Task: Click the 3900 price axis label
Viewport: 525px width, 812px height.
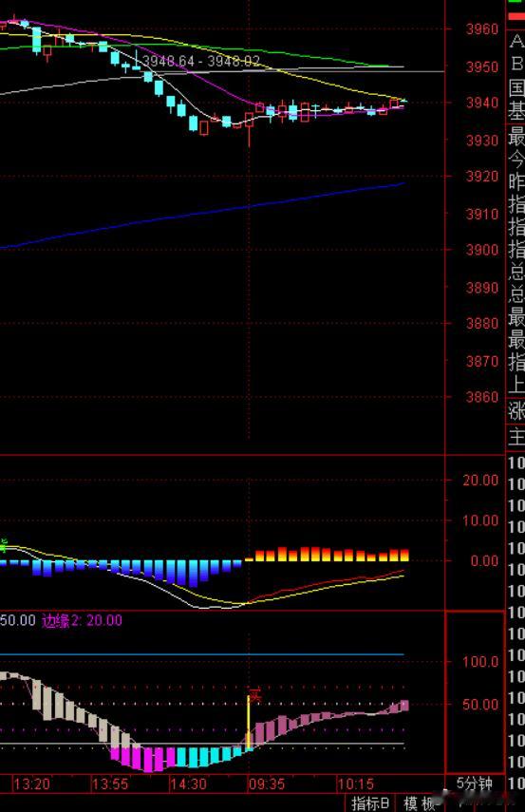Action: coord(481,250)
